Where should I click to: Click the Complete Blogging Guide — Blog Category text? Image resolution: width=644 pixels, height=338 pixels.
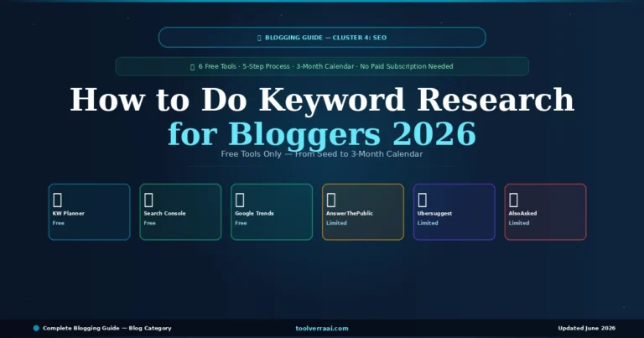107,328
